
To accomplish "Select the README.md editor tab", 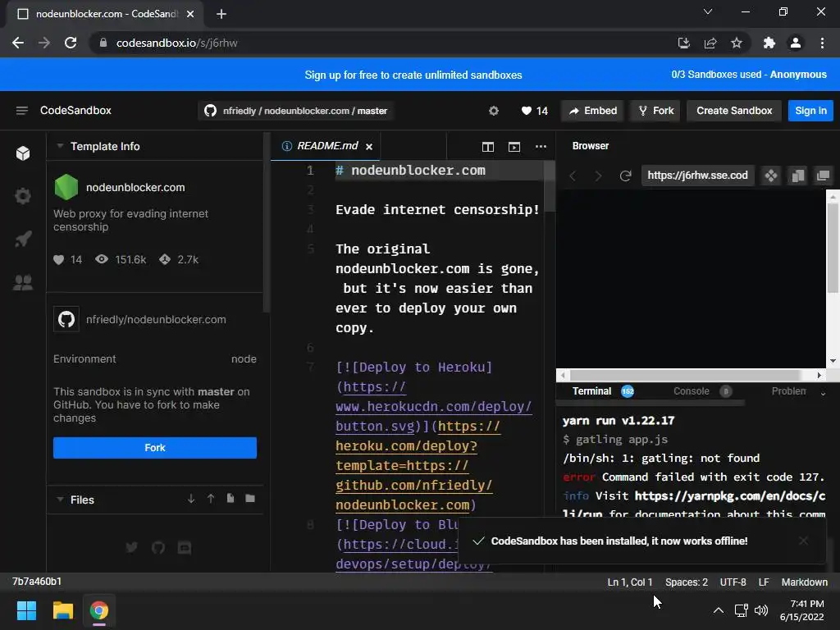I will (x=325, y=146).
